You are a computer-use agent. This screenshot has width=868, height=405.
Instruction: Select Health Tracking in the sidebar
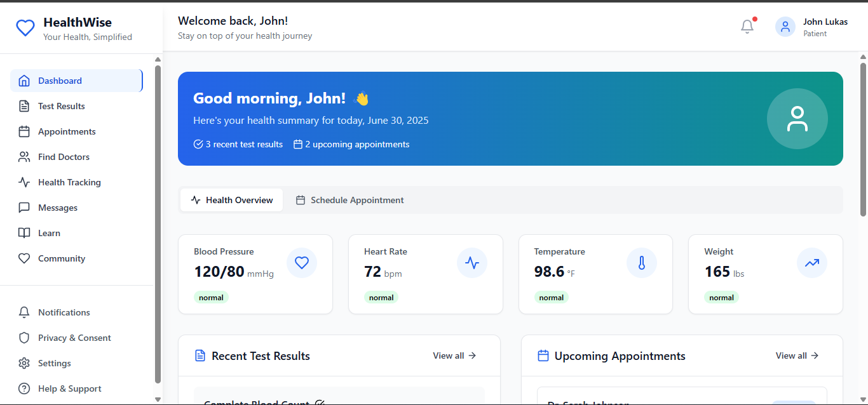coord(76,182)
